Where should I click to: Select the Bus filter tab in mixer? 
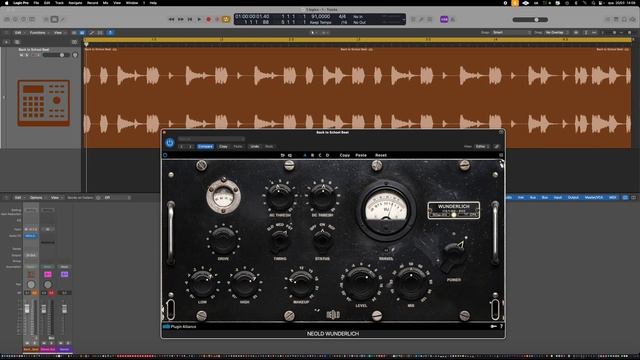click(x=544, y=198)
